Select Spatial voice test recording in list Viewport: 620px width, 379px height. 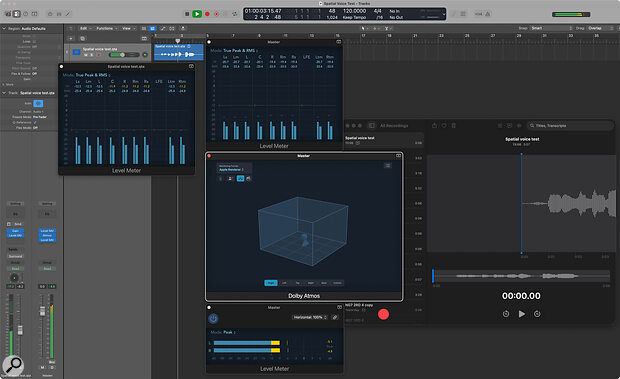point(384,140)
